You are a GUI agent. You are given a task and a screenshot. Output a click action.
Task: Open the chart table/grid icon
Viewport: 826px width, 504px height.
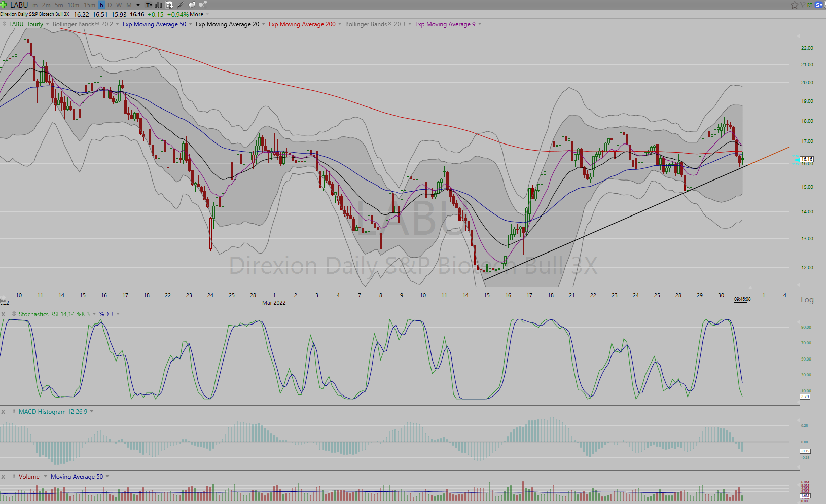[x=169, y=5]
